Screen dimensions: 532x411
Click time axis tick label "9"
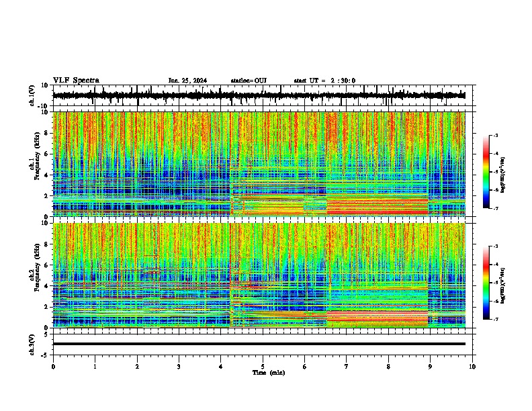coord(430,367)
